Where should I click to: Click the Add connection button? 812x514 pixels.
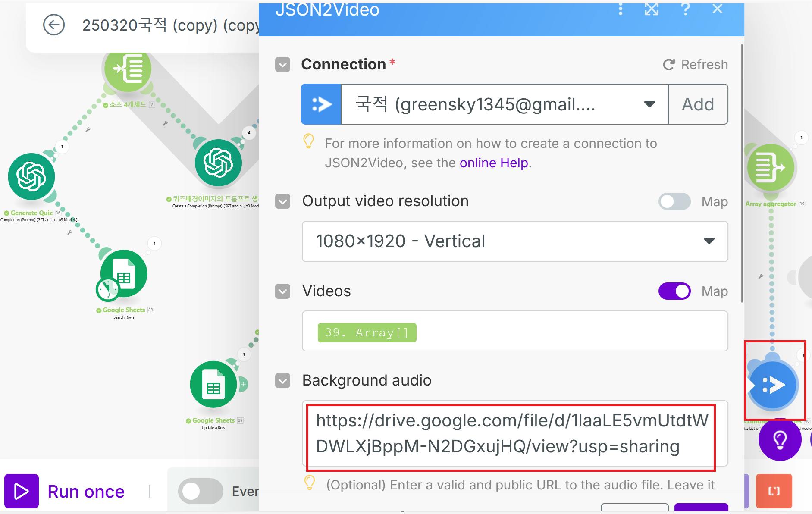[698, 104]
